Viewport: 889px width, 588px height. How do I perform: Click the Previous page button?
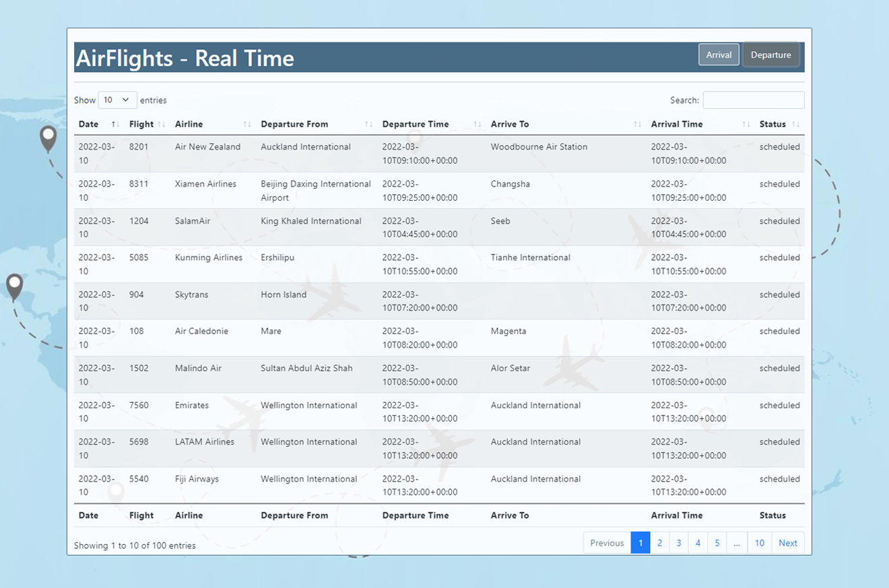[607, 543]
